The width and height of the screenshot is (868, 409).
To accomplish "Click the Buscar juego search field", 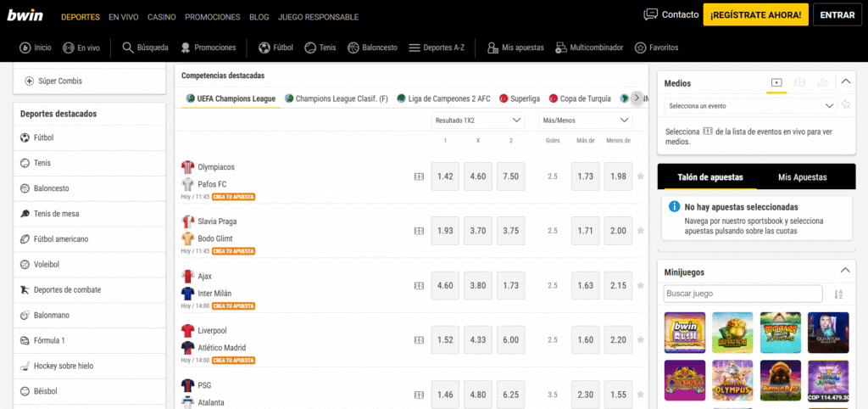I will point(743,294).
